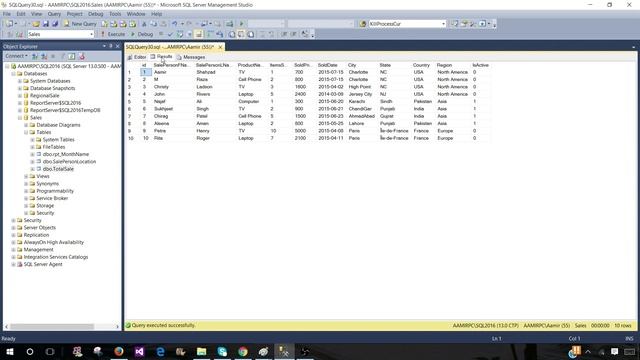Open the Sales database dropdown

[91, 34]
